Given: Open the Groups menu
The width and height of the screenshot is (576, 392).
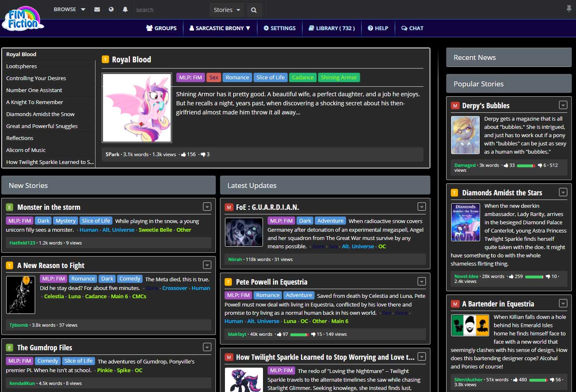Looking at the screenshot, I should point(161,28).
